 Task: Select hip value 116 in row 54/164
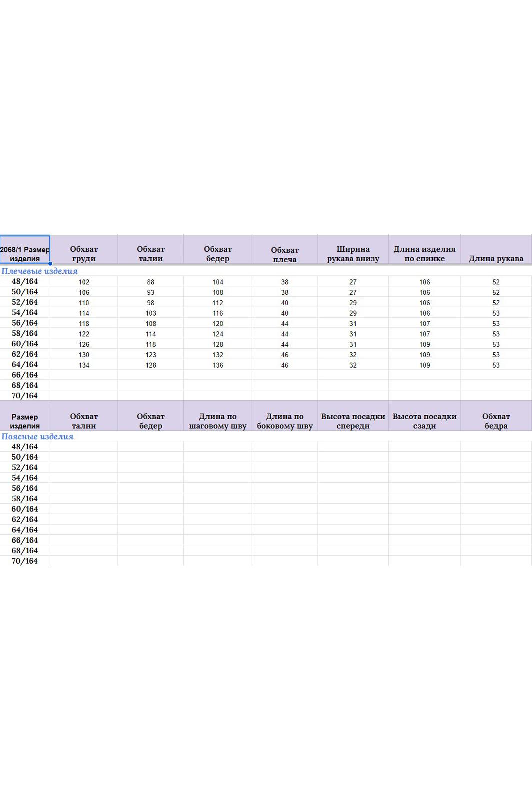pyautogui.click(x=218, y=314)
